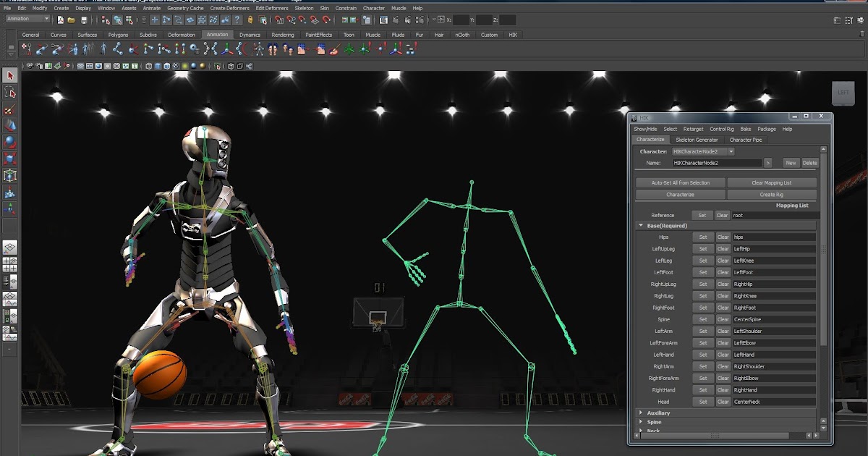Select the HIK shelf tab
Screen dimensions: 868x456
(x=513, y=35)
